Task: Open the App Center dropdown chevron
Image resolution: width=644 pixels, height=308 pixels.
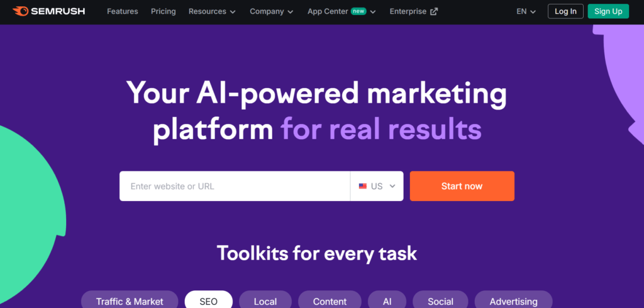Action: click(373, 12)
